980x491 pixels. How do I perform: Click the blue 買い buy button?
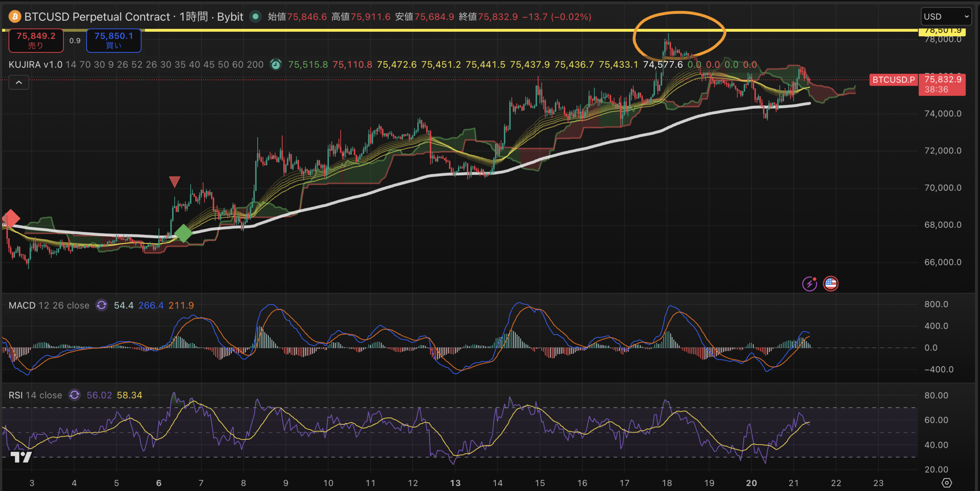tap(114, 40)
